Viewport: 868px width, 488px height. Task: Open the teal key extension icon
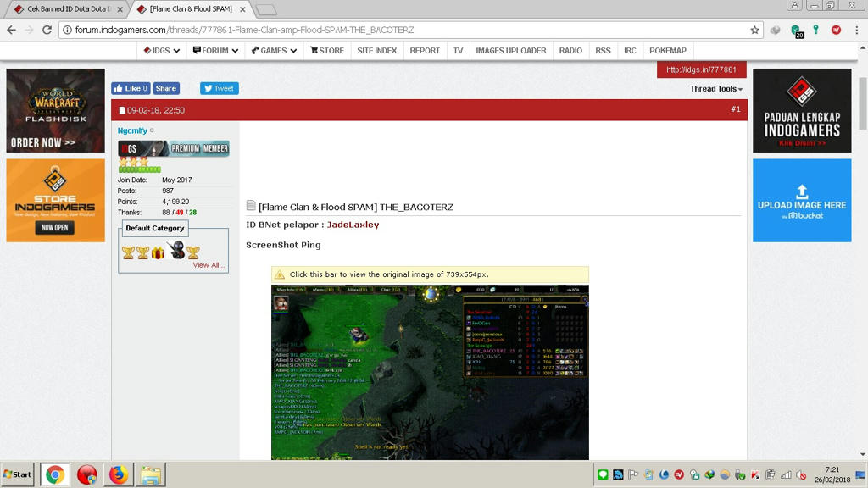click(816, 30)
